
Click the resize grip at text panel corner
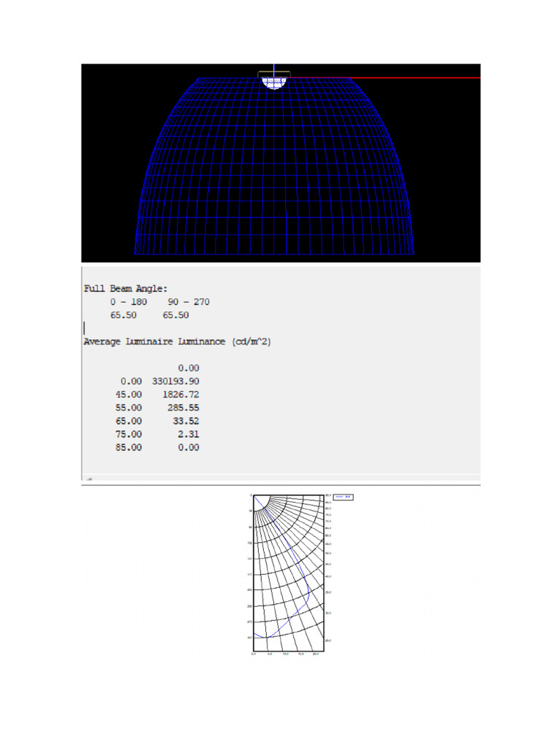coord(89,479)
